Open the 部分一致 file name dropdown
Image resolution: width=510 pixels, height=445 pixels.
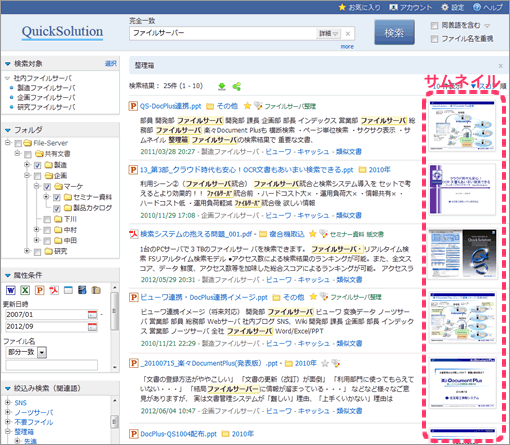(x=42, y=352)
